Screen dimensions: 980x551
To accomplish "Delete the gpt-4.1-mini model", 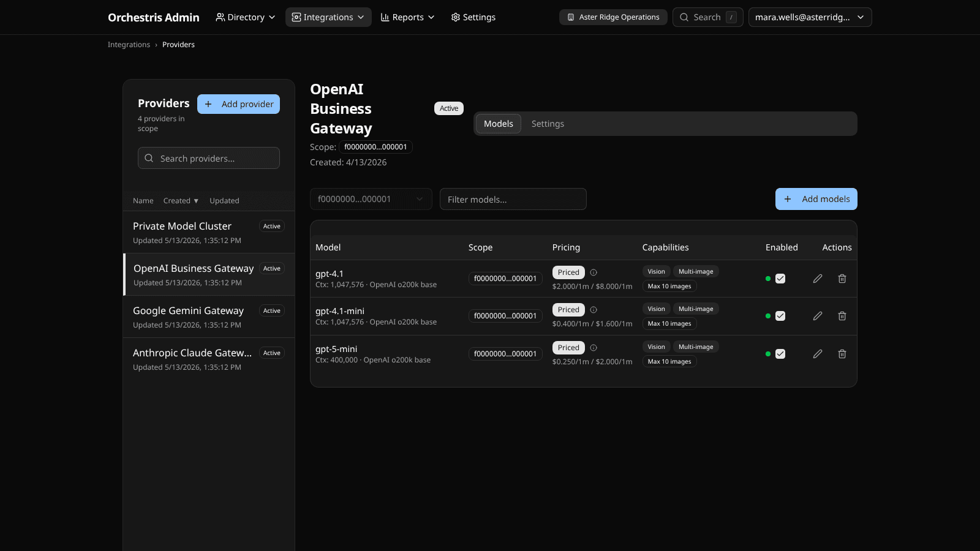I will [x=842, y=316].
